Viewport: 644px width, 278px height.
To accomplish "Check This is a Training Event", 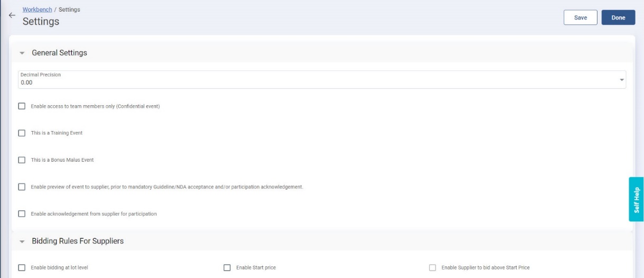I will click(x=22, y=133).
